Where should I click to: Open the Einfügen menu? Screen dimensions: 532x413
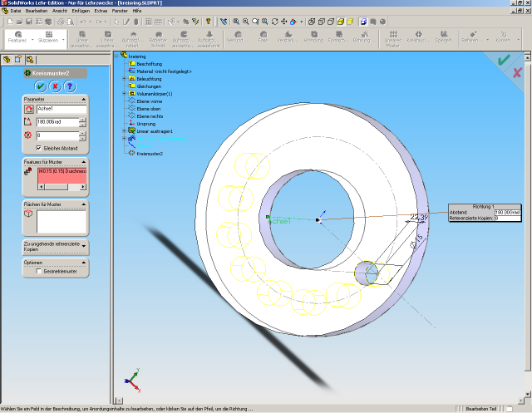point(81,11)
